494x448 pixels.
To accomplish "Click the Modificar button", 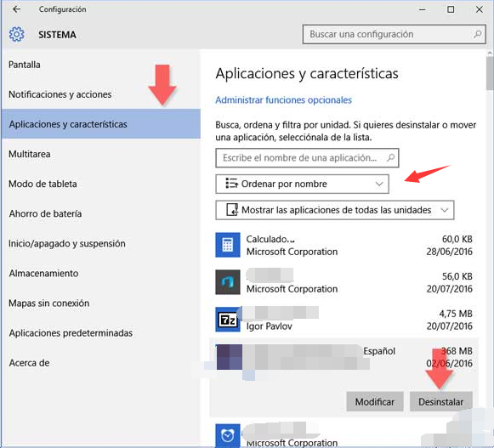I will 375,402.
